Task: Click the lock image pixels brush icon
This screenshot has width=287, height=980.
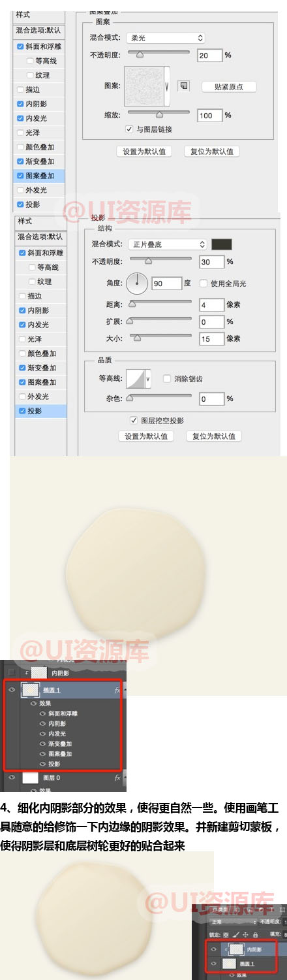Action: pyautogui.click(x=235, y=935)
